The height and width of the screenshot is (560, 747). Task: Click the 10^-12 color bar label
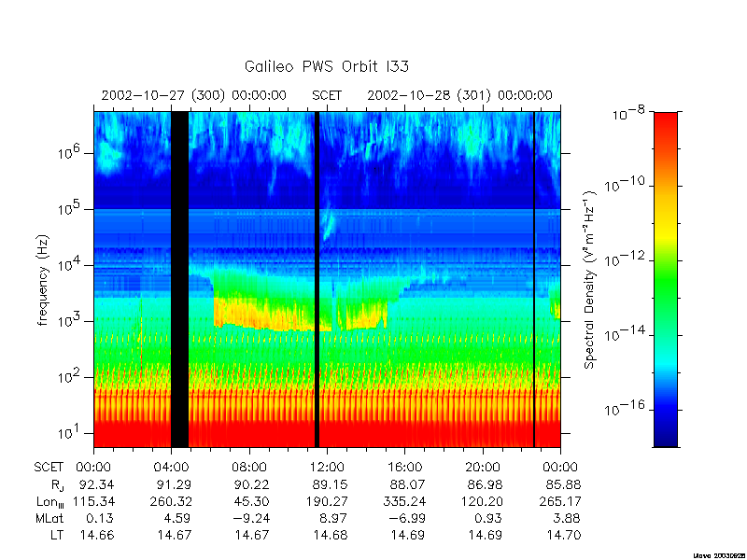(625, 259)
